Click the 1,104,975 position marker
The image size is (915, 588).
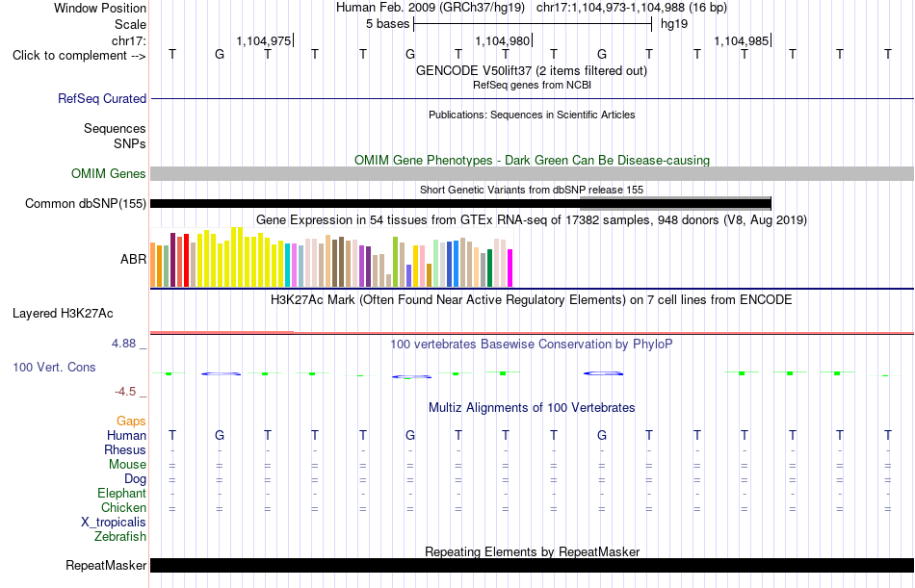pos(263,40)
